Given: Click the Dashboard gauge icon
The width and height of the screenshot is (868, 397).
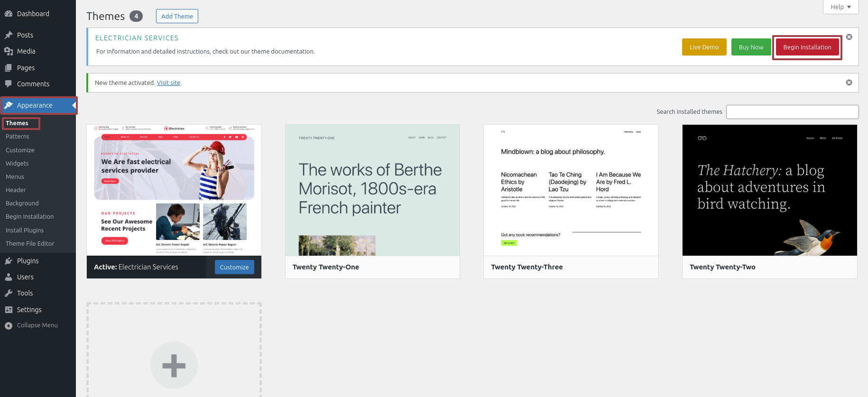Looking at the screenshot, I should pyautogui.click(x=9, y=14).
